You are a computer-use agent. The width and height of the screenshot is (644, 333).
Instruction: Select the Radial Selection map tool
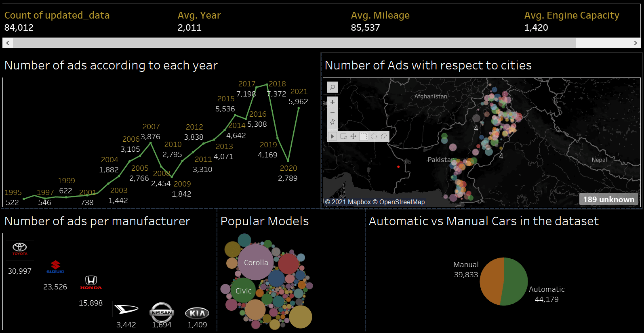click(x=374, y=136)
